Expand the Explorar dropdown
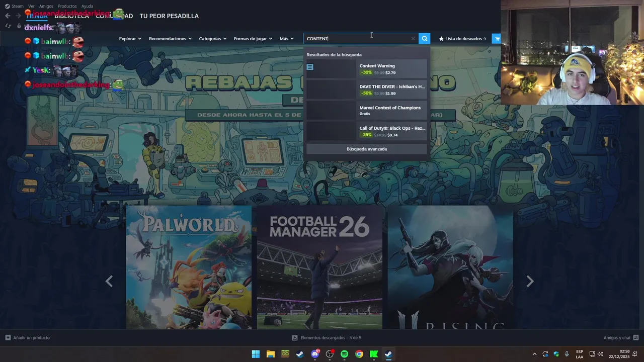 pyautogui.click(x=130, y=39)
